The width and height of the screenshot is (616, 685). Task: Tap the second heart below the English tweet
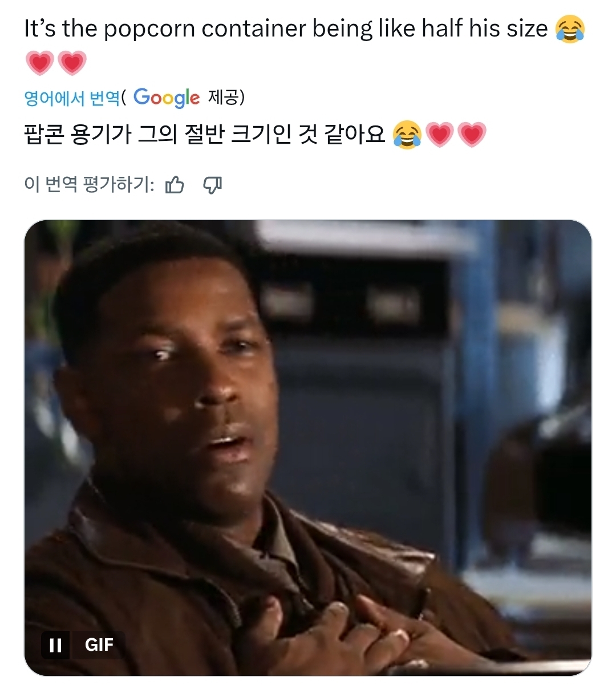[72, 62]
